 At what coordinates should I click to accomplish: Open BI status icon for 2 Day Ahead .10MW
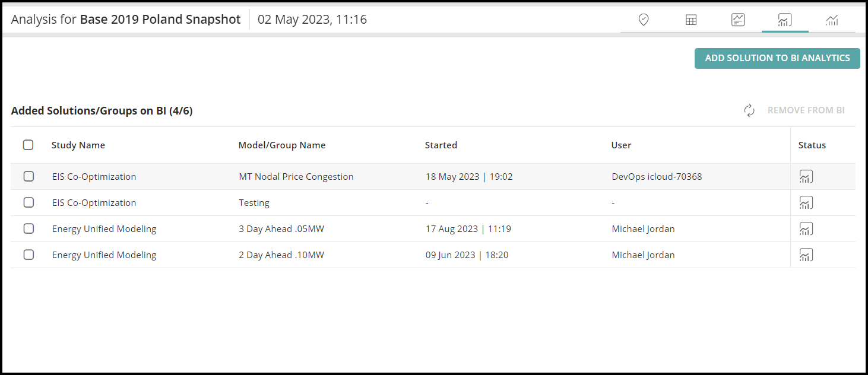coord(806,255)
